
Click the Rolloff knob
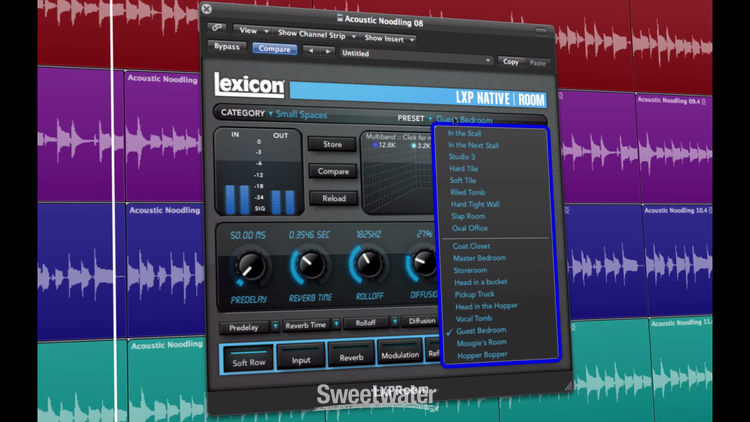[x=368, y=263]
